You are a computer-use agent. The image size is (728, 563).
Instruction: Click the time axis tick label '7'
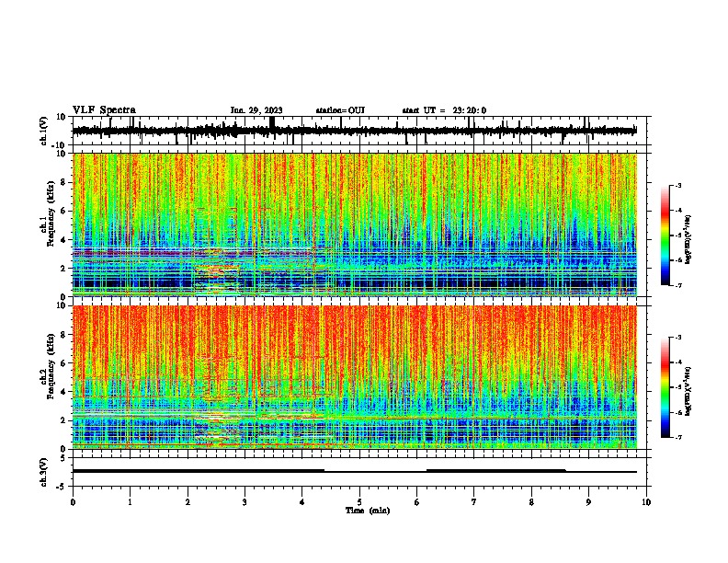(474, 502)
